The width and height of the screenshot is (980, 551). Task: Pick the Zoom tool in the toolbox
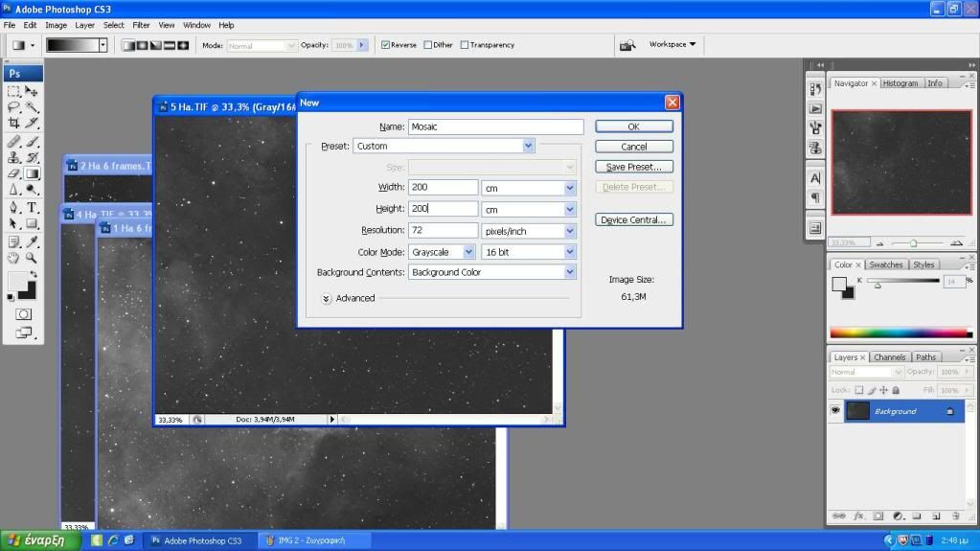click(x=32, y=258)
